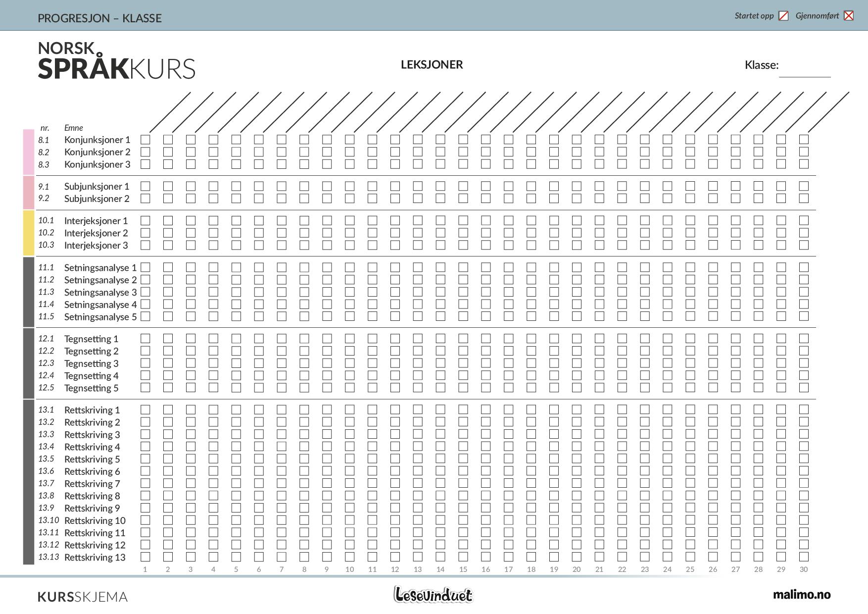Viewport: 868px width, 614px height.
Task: Select the Setningsanalyse 4 row label
Action: (100, 305)
